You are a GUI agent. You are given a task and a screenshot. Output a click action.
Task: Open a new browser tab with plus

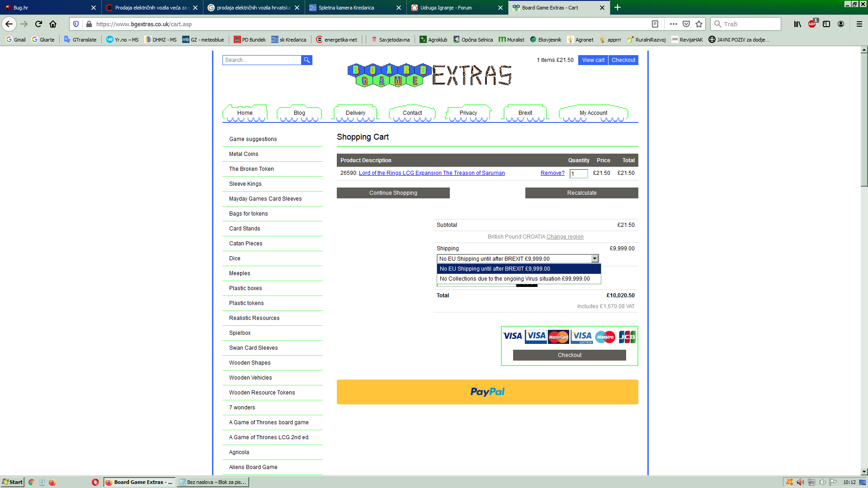618,8
